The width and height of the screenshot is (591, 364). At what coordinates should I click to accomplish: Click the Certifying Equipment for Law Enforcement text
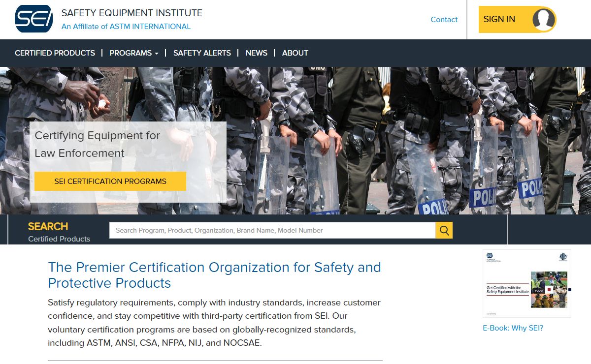click(98, 144)
